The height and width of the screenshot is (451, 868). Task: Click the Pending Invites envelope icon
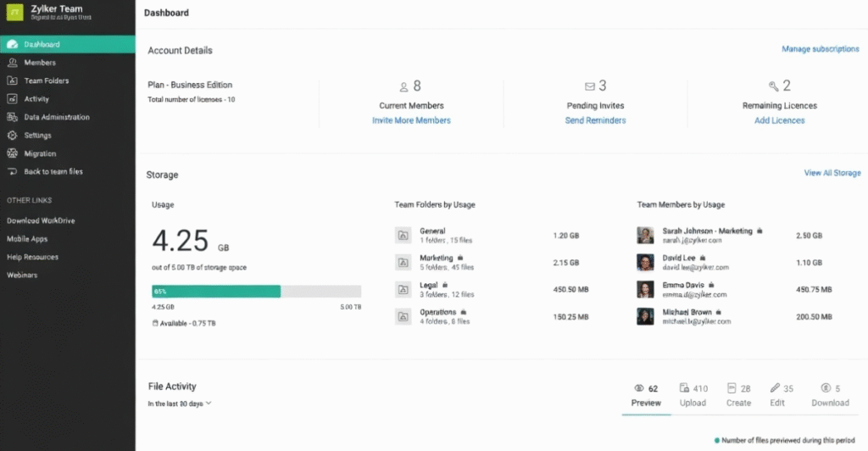[590, 86]
